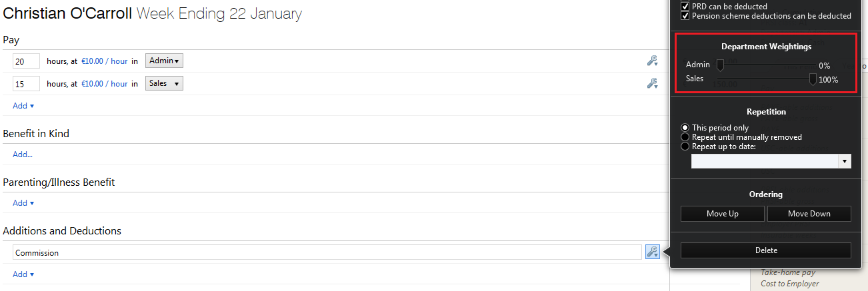Viewport: 868px width, 291px height.
Task: Expand the Repeat up to date picker
Action: pos(845,161)
